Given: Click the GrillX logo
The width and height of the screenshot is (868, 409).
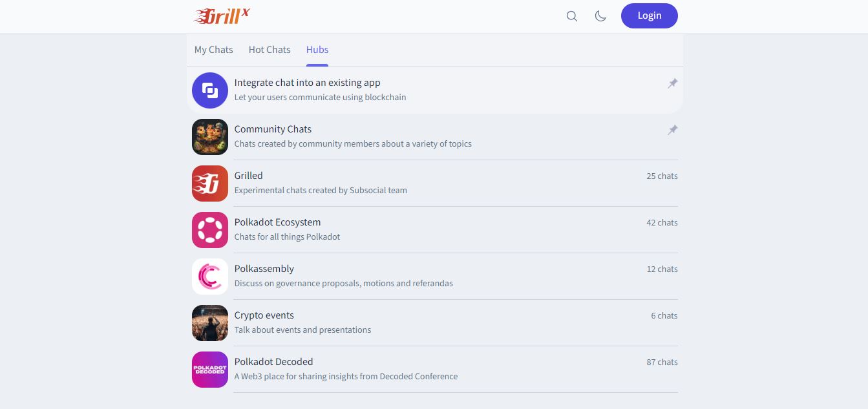Looking at the screenshot, I should [x=222, y=16].
